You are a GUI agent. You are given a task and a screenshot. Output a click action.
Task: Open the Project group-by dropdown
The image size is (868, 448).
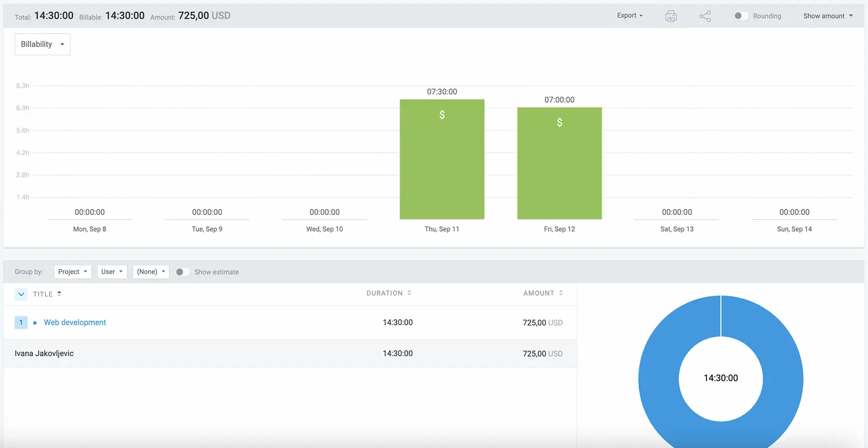tap(73, 272)
